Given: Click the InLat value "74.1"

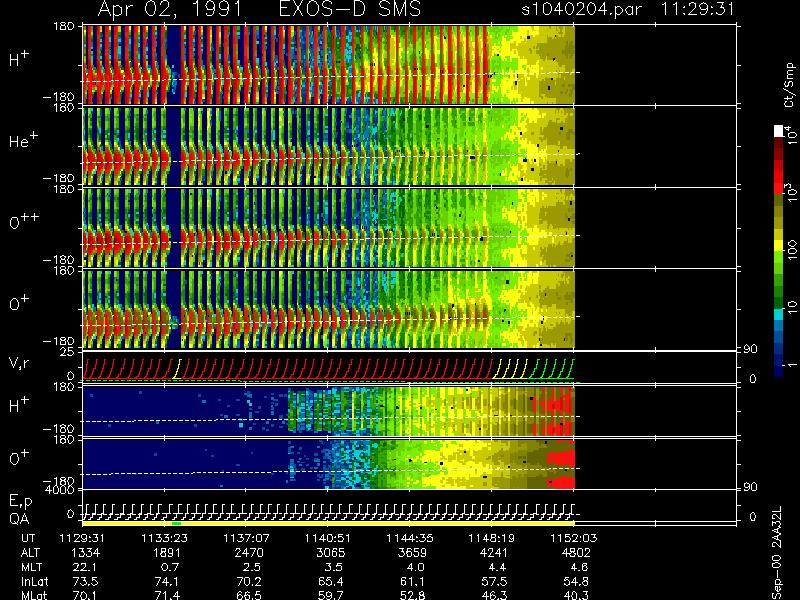Looking at the screenshot, I should (x=168, y=582).
